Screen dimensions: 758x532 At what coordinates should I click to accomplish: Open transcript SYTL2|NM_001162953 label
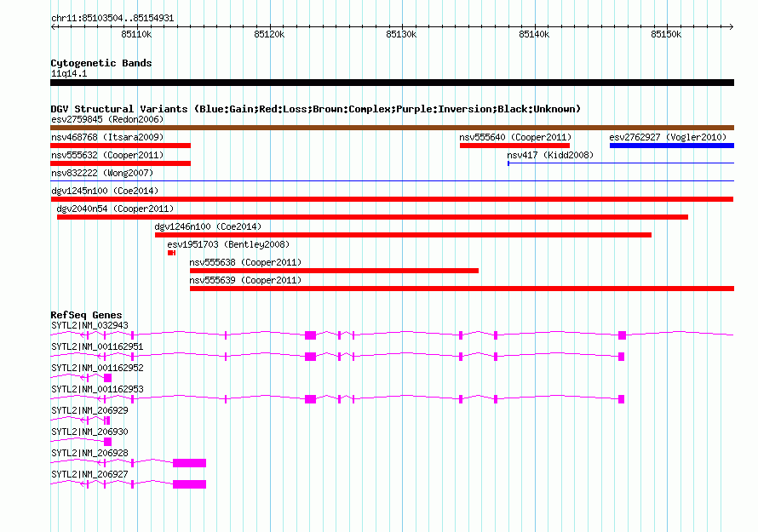[97, 390]
